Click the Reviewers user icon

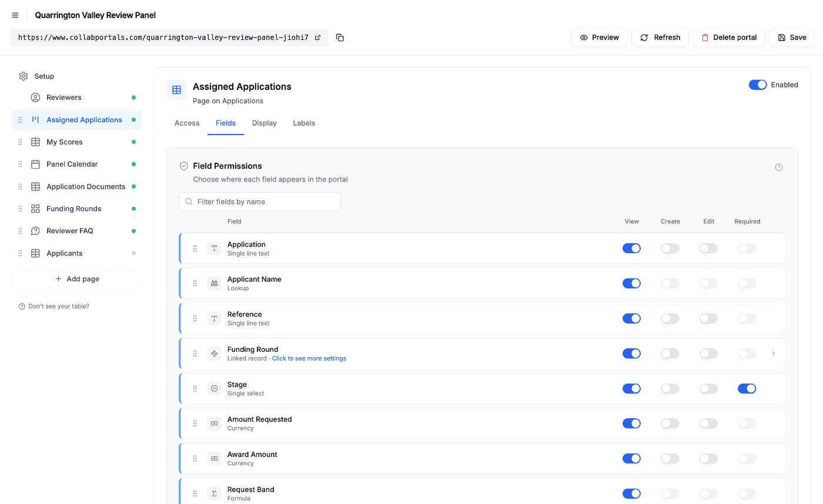tap(36, 98)
